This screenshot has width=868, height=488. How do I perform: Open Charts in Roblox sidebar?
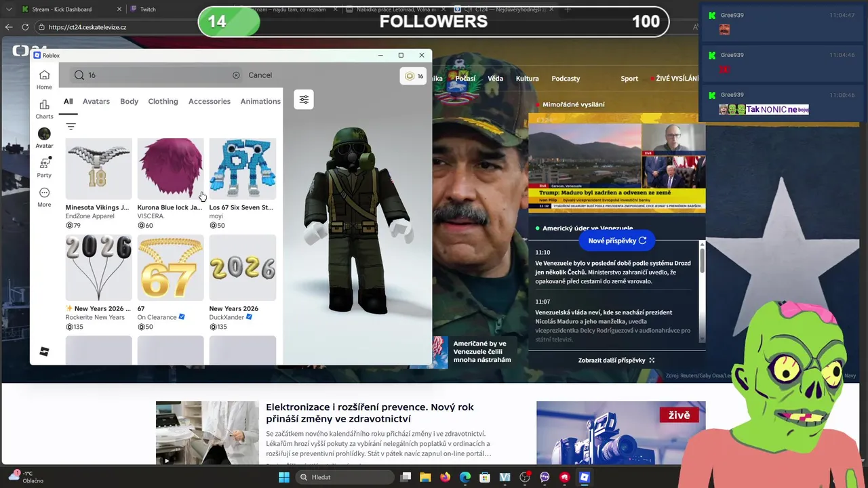tap(44, 109)
